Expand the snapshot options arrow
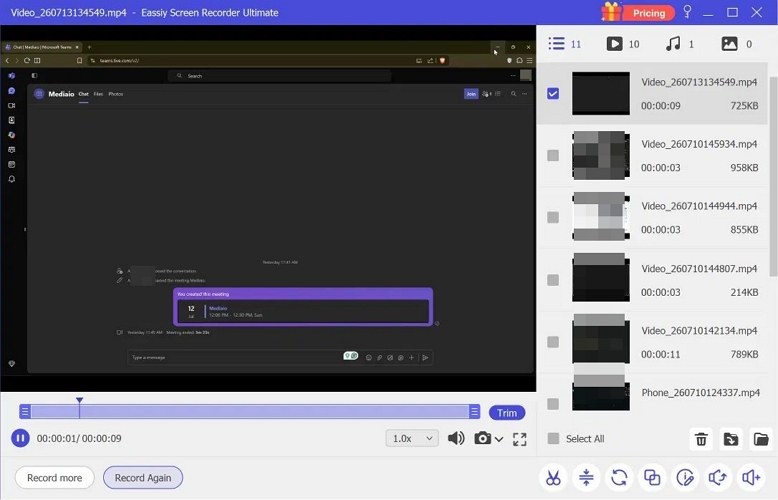This screenshot has height=500, width=778. click(x=499, y=439)
